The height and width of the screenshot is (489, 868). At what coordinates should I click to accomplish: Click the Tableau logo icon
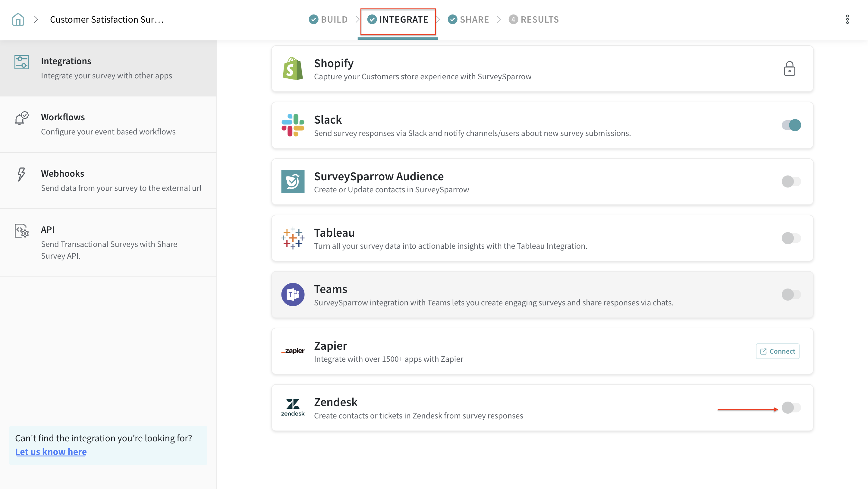[x=292, y=238]
